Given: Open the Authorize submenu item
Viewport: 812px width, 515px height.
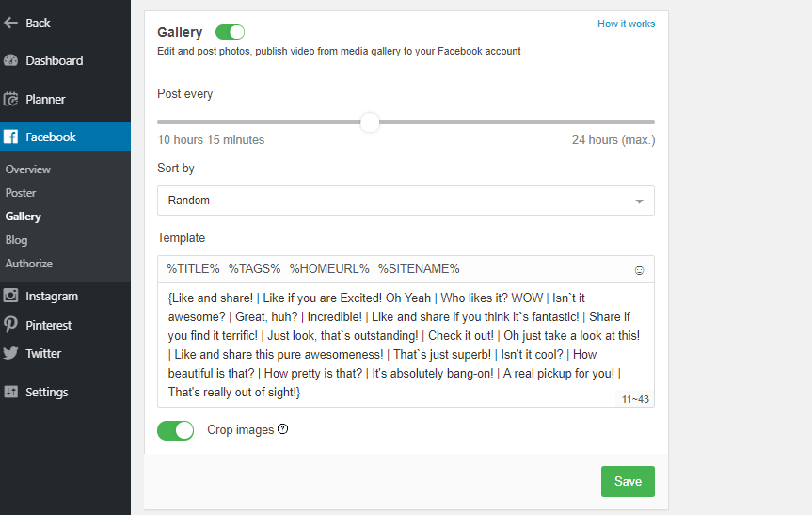Looking at the screenshot, I should pyautogui.click(x=28, y=264).
